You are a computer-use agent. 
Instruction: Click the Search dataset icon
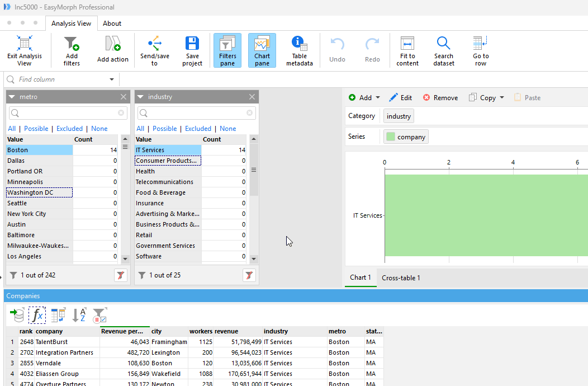(x=444, y=49)
